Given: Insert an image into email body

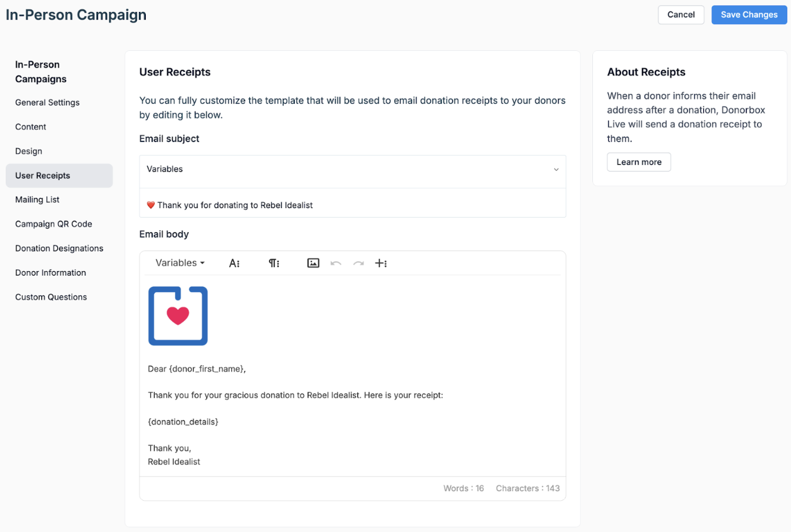Looking at the screenshot, I should 313,263.
